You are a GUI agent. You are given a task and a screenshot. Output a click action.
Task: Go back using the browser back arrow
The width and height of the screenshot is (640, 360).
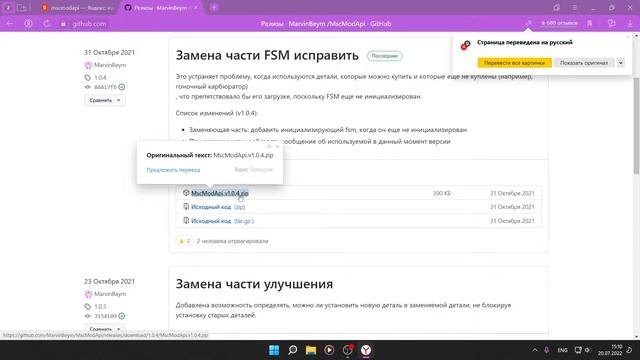pyautogui.click(x=9, y=24)
